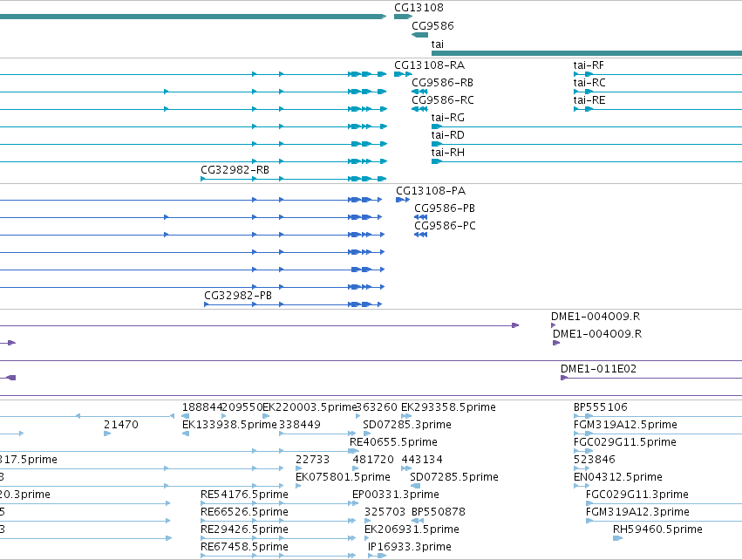
Task: Select EST 481720
Action: [x=373, y=460]
